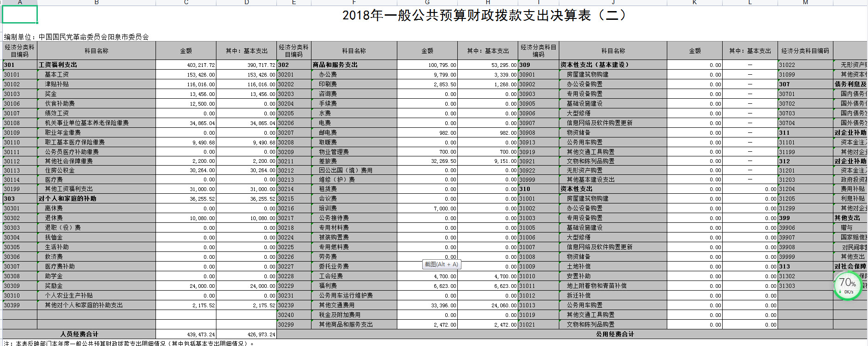Select the 培训费 cell
The image size is (868, 346).
click(354, 209)
